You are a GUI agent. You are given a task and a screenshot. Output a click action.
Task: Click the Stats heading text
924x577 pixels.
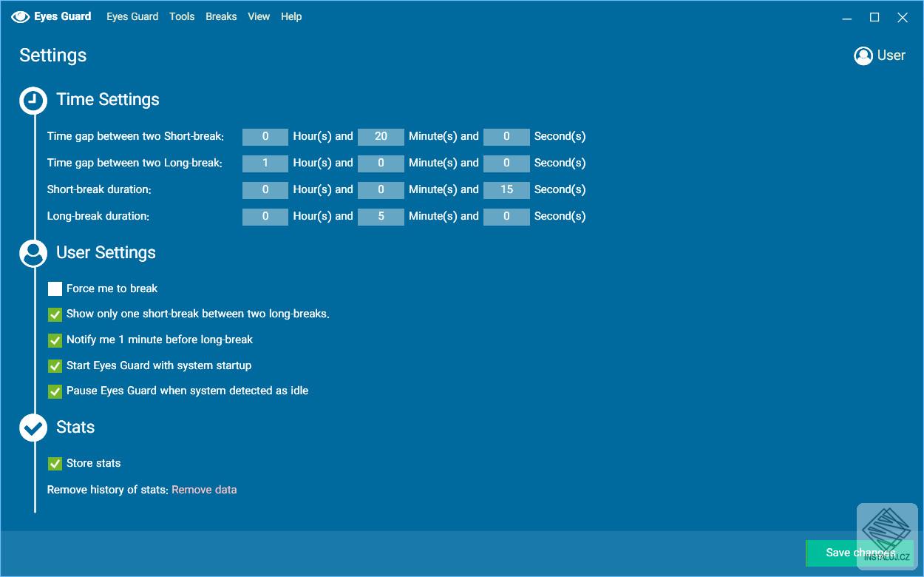[75, 428]
